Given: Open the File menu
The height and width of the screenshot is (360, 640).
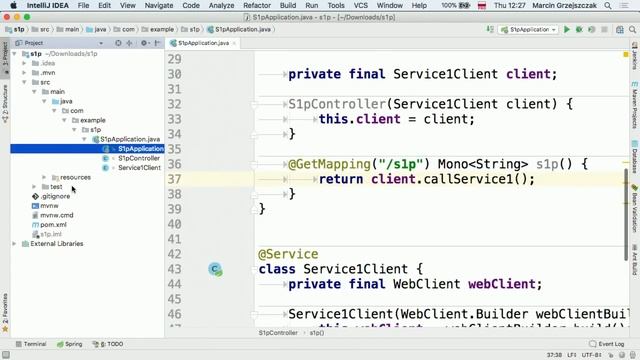Looking at the screenshot, I should tap(83, 6).
